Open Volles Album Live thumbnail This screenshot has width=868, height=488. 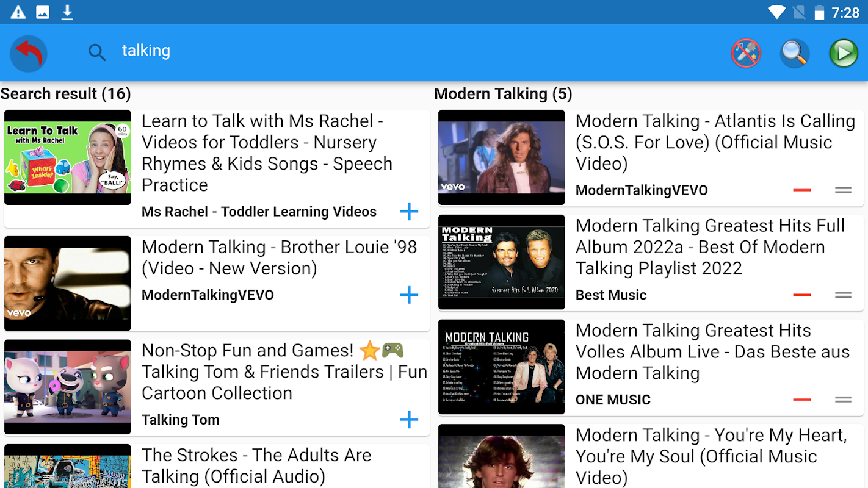click(502, 367)
